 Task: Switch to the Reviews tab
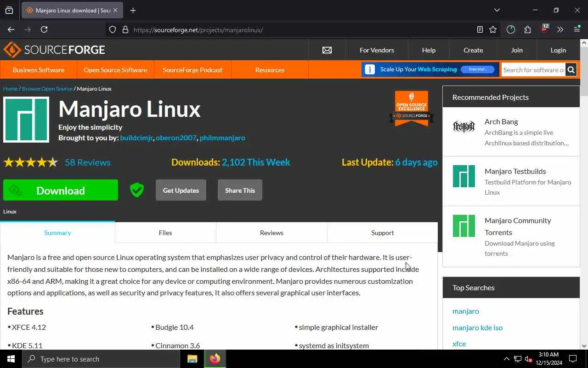pos(271,233)
